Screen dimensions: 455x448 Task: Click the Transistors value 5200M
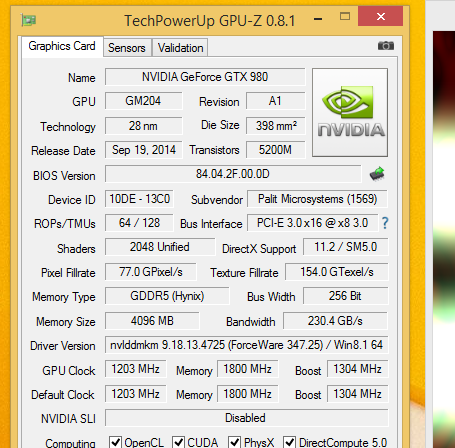point(276,150)
